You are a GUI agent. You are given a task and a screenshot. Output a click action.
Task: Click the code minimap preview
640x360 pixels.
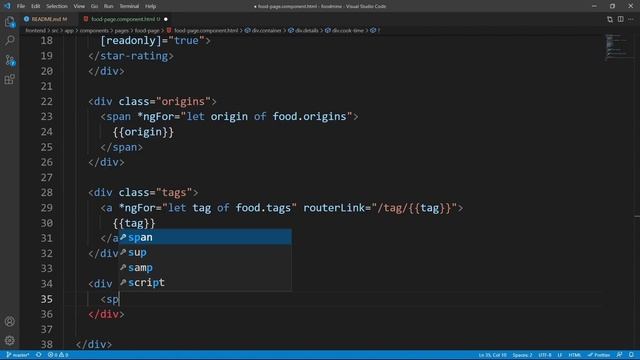click(618, 47)
